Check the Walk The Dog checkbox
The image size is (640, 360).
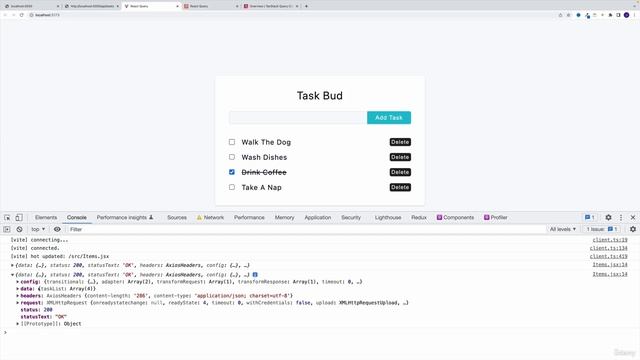point(232,142)
